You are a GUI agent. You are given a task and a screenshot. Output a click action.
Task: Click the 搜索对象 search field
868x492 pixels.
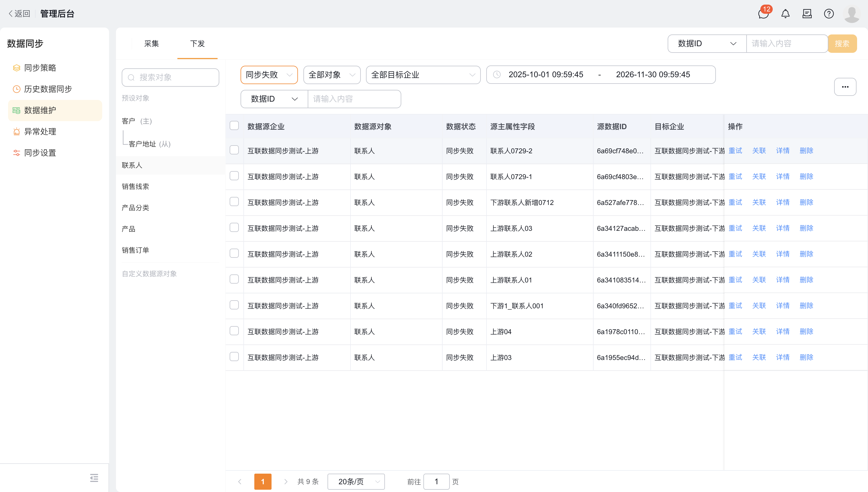[170, 78]
